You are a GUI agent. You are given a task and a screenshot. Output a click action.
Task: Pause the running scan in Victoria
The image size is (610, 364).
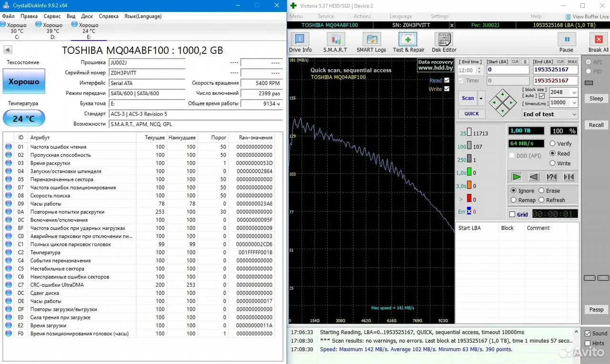coord(566,42)
